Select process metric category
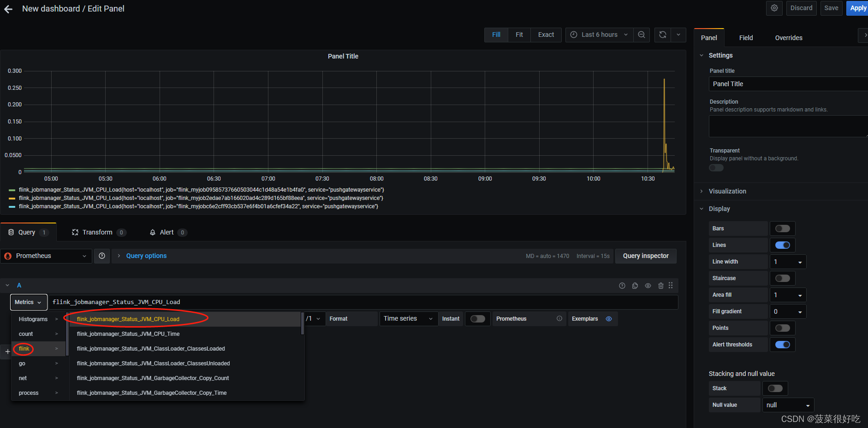 coord(38,393)
